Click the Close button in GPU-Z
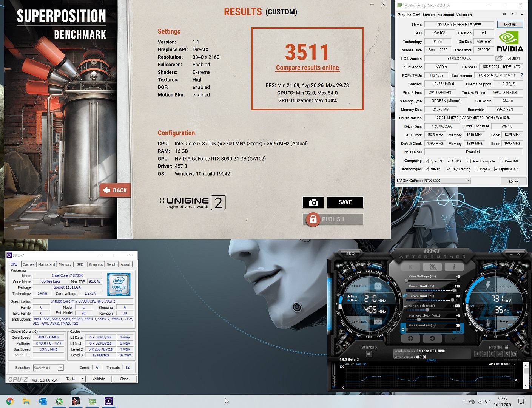Image resolution: width=532 pixels, height=408 pixels. (x=513, y=181)
